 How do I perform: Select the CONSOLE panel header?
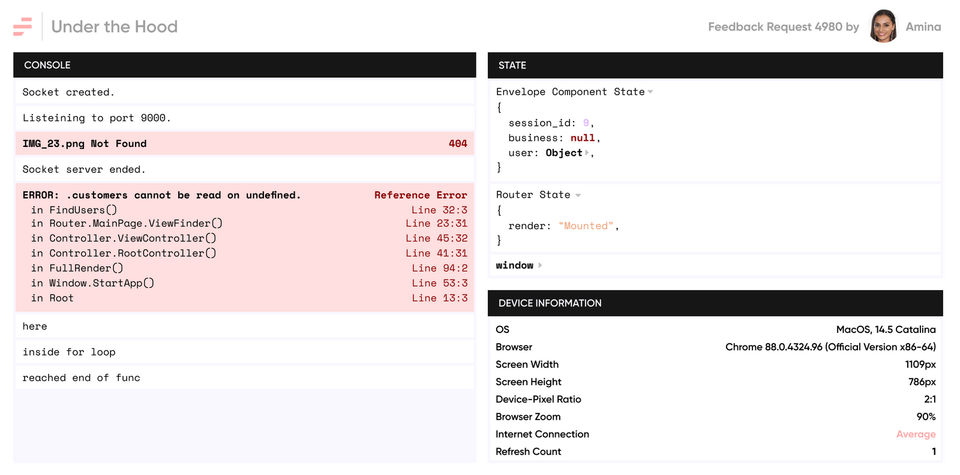244,65
